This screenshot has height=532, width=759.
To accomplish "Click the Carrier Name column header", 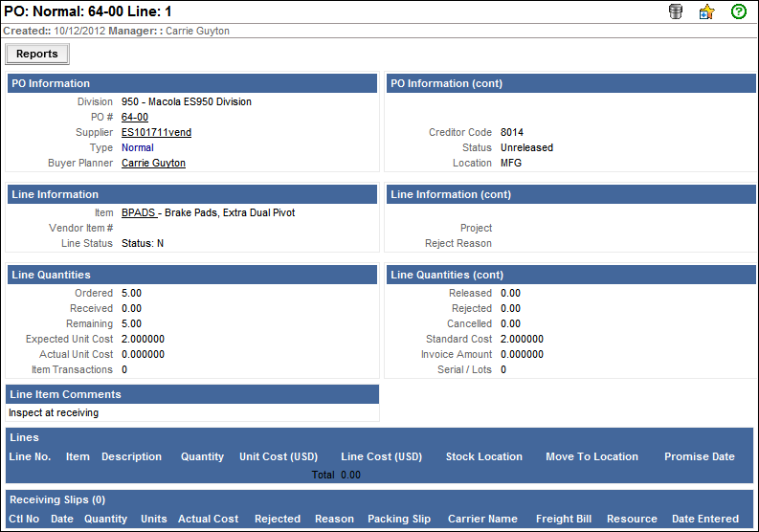I will 482,519.
